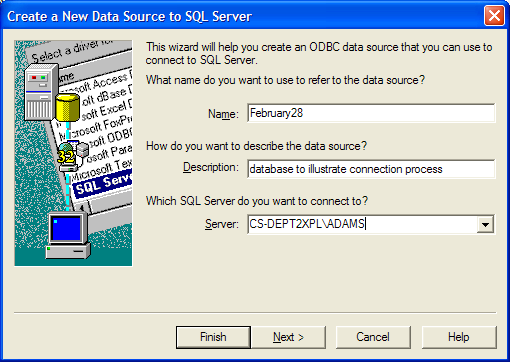510x362 pixels.
Task: Focus the Name field containing February28
Action: pyautogui.click(x=371, y=113)
